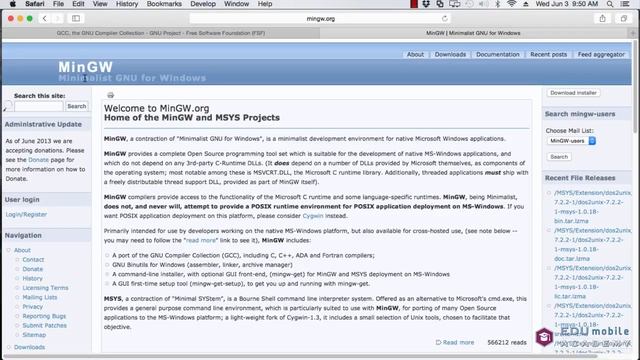The image size is (640, 360).
Task: Open Contact in Navigation sidebar
Action: [x=33, y=260]
